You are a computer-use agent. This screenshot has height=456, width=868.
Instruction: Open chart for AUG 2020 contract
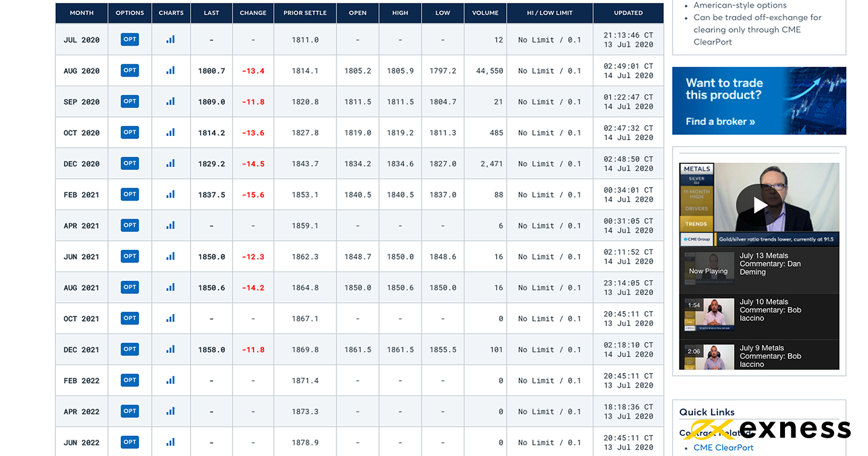click(171, 70)
